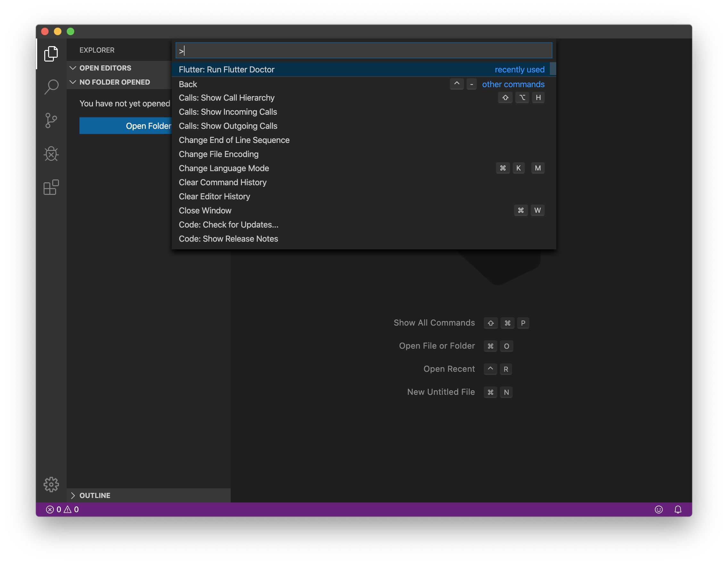728x564 pixels.
Task: Click the Manage gear icon
Action: [x=51, y=484]
